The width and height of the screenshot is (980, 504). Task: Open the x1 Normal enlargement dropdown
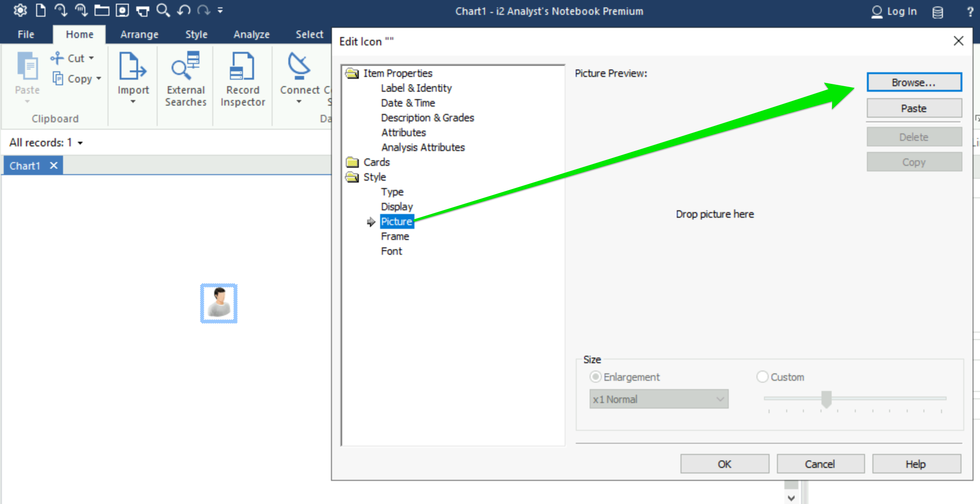(x=658, y=399)
